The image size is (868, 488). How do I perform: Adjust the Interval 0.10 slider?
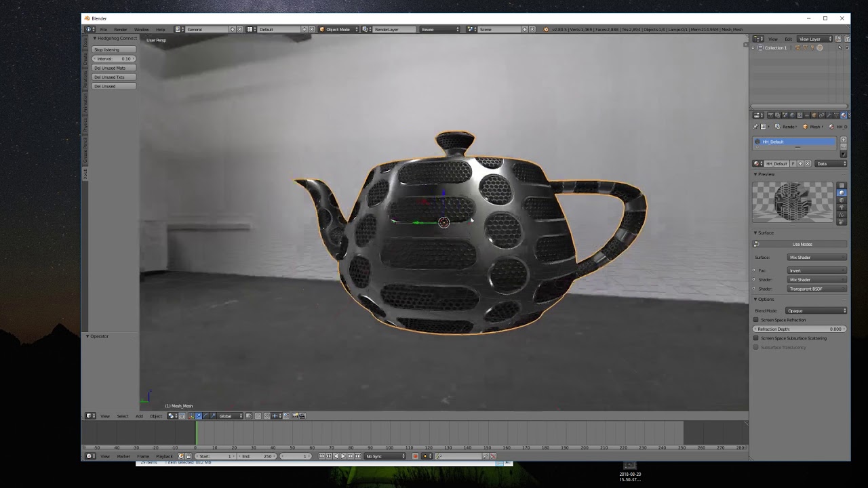114,58
